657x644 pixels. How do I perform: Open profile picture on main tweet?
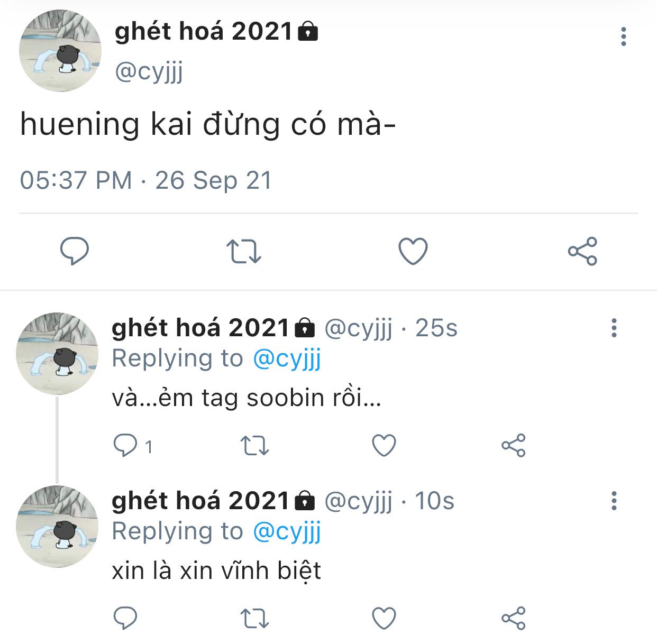click(x=60, y=51)
